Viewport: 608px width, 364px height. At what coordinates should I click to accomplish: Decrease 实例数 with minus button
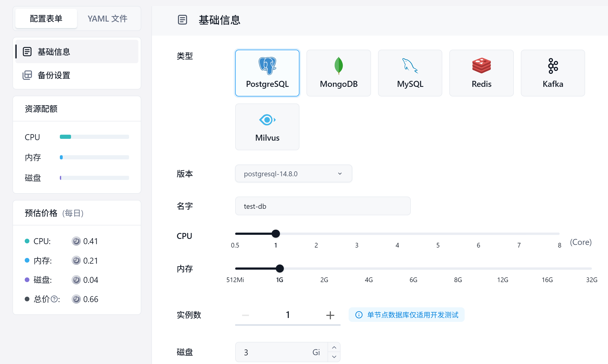(x=245, y=315)
